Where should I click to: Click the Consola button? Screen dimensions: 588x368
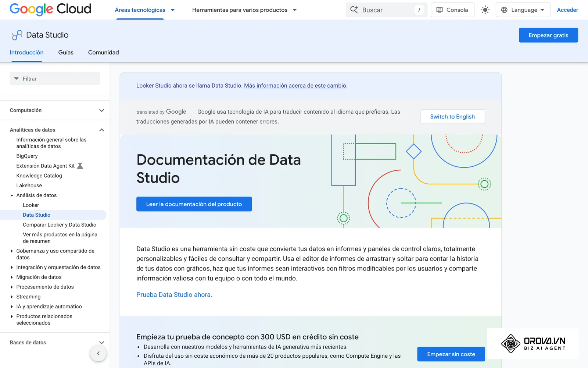click(452, 10)
